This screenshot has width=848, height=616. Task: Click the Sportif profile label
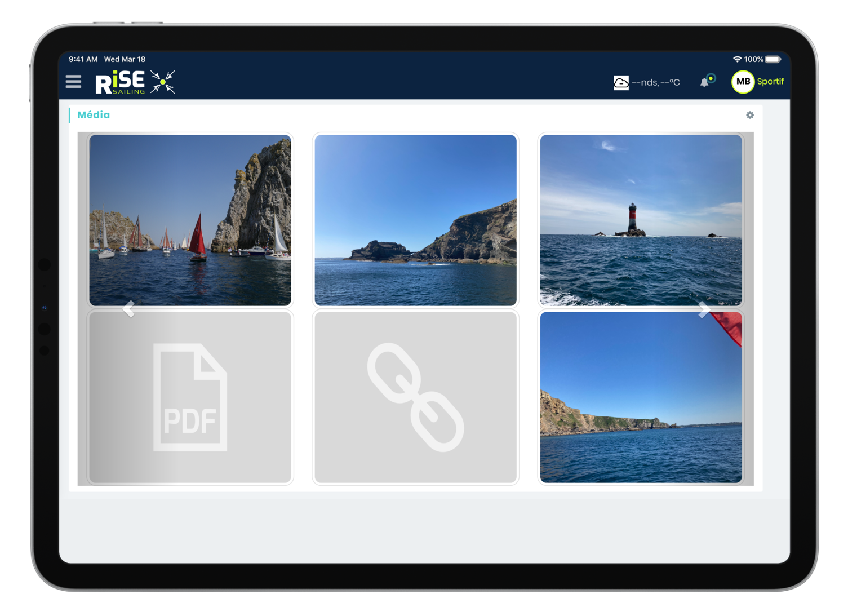pyautogui.click(x=770, y=82)
